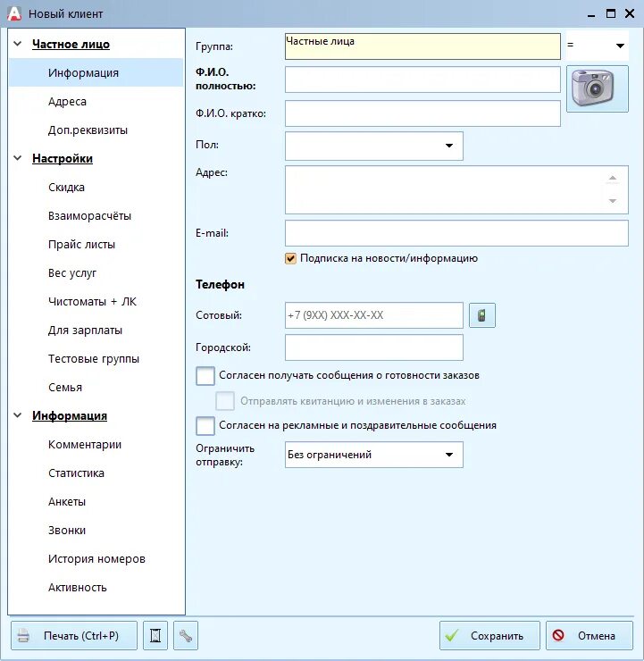Click the Печать (Ctrl+P) button
The image size is (644, 661).
point(74,635)
